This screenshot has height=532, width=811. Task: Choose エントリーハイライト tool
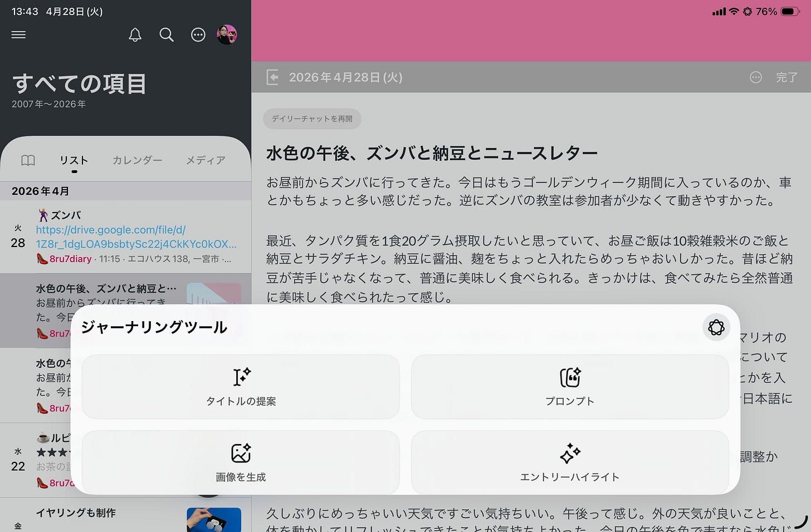570,462
